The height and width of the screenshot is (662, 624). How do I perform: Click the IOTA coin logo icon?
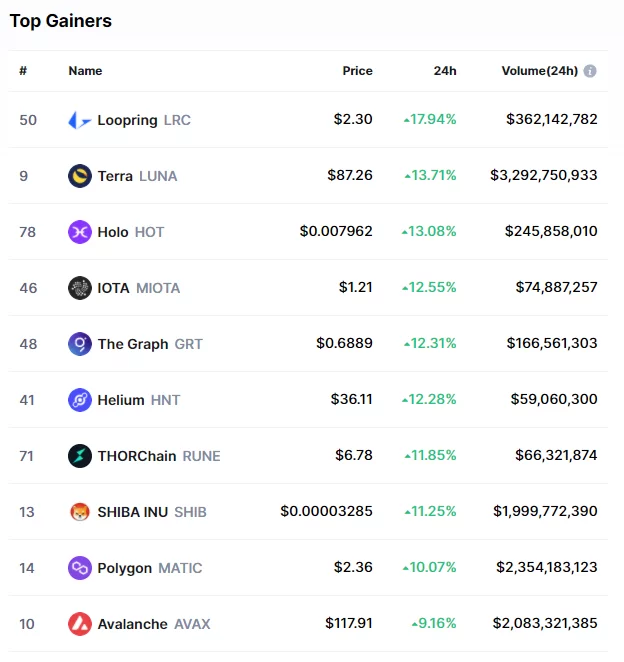(x=80, y=288)
